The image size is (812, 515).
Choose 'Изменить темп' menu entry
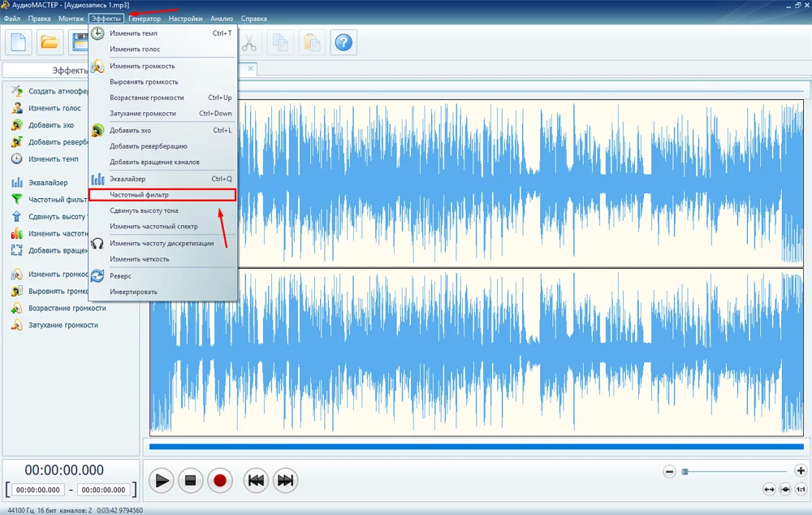click(134, 33)
